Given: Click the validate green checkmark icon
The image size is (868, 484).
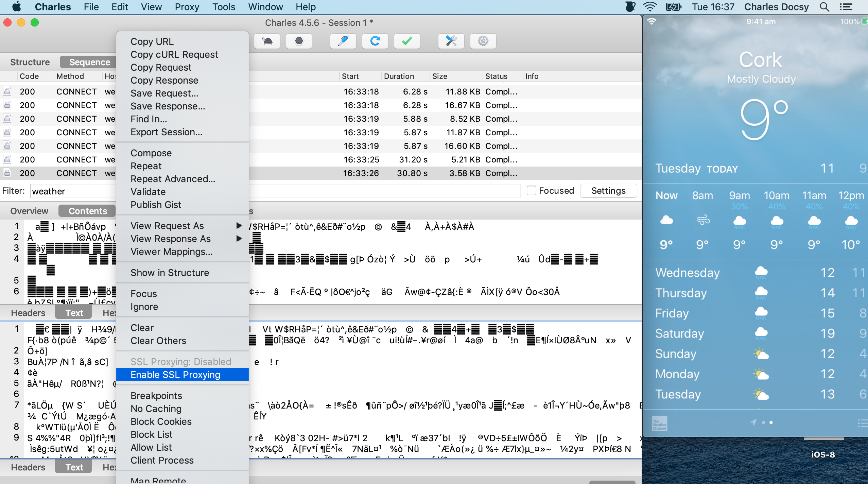Looking at the screenshot, I should 407,41.
